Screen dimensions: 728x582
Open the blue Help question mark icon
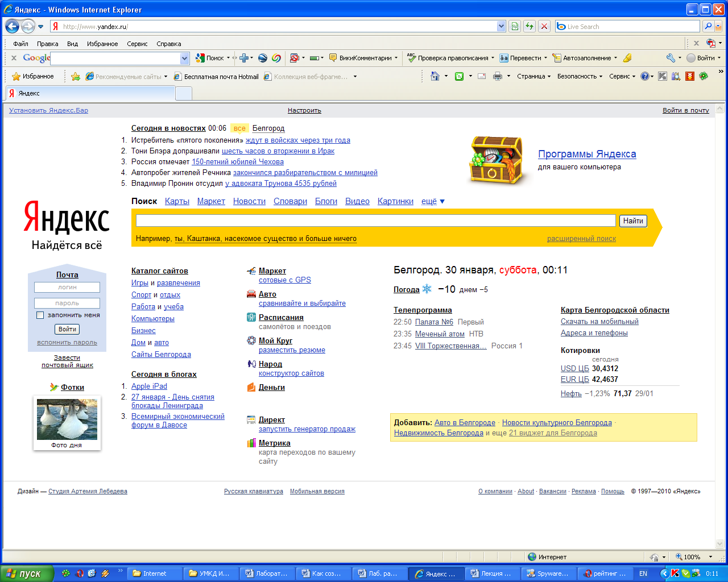[x=644, y=76]
